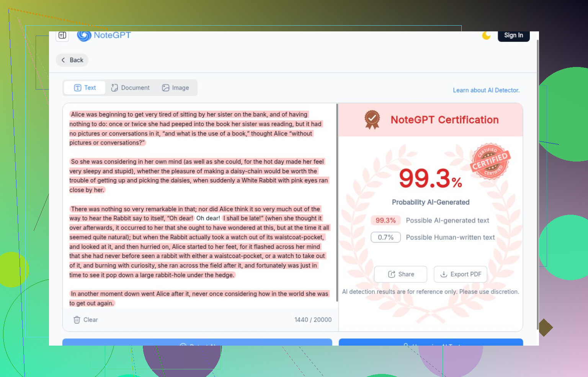Switch to the Document tab
The width and height of the screenshot is (588, 377).
[130, 88]
